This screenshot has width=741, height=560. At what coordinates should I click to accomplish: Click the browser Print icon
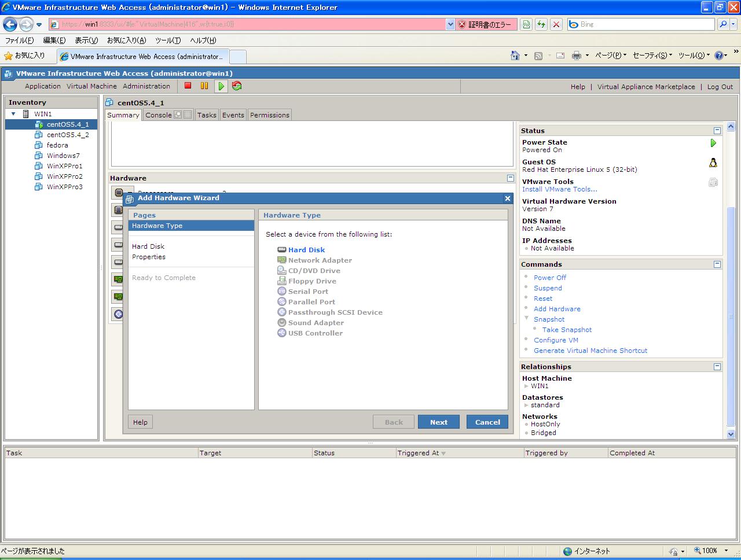[x=576, y=56]
